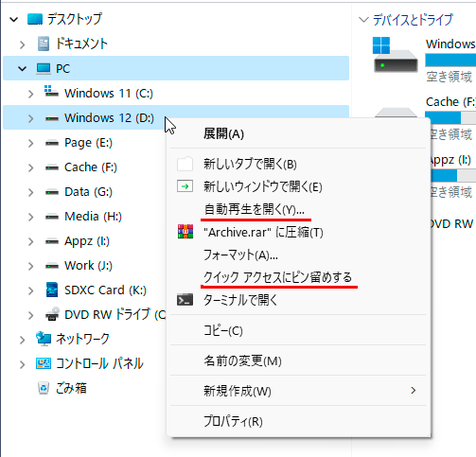476x457 pixels.
Task: Click the new window arrow icon in menu
Action: click(x=185, y=186)
